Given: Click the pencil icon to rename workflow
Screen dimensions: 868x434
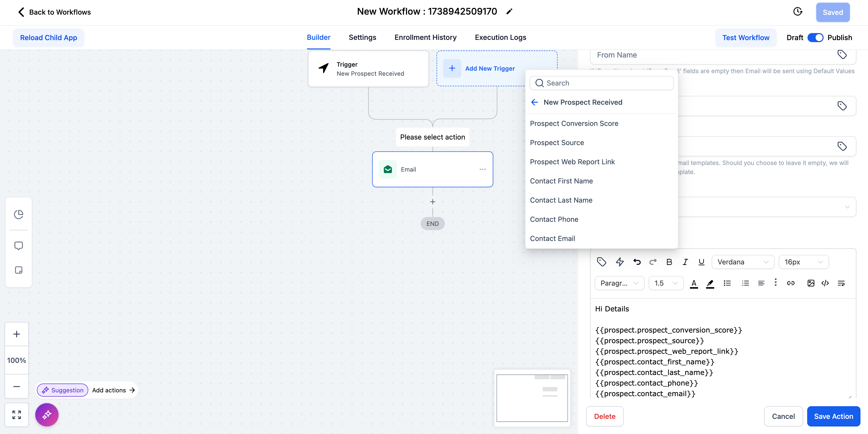Looking at the screenshot, I should [509, 12].
